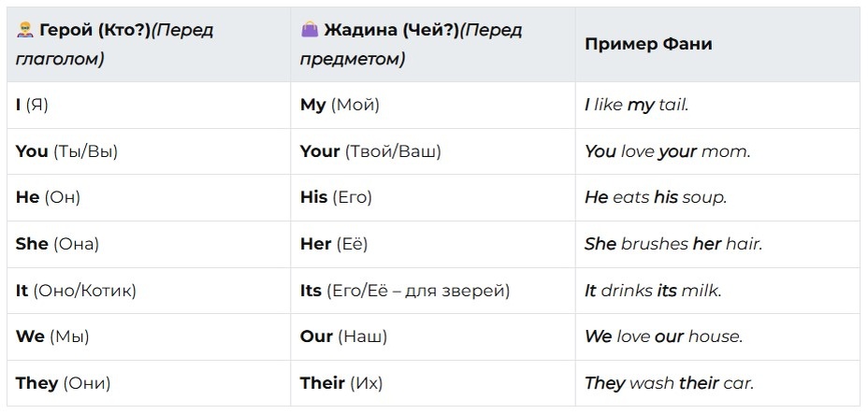Image resolution: width=868 pixels, height=414 pixels.
Task: Select the example 'She brushes her hair.'
Action: pyautogui.click(x=673, y=244)
